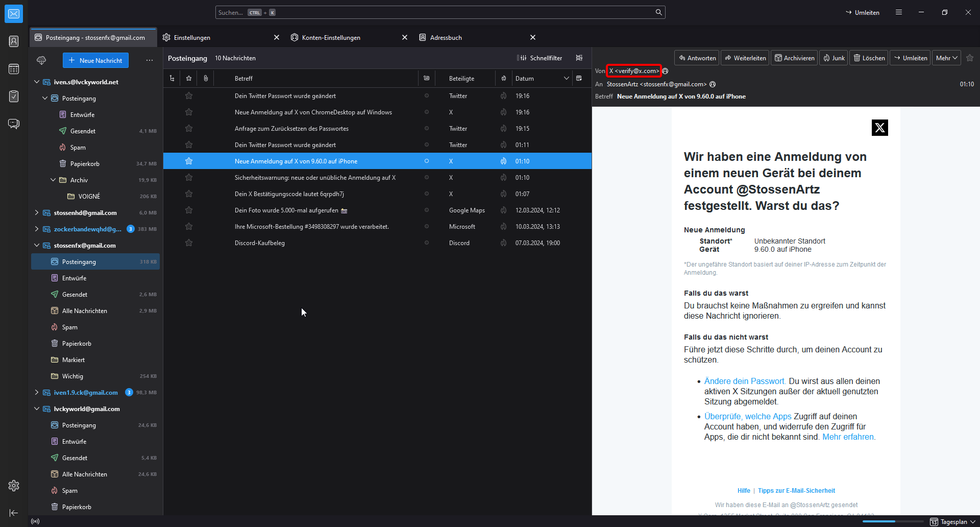Switch to the Einstellungen tab
Screen dimensions: 980x527
tap(192, 38)
